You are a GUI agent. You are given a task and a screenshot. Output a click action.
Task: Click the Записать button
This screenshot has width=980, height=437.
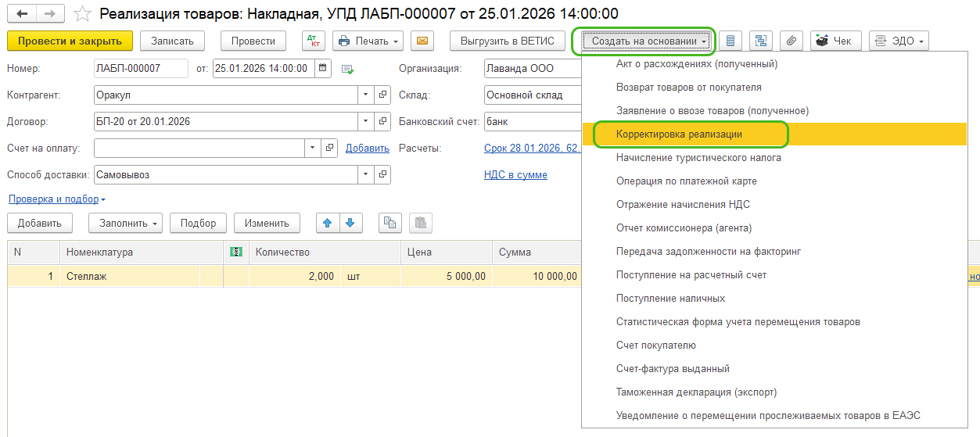pyautogui.click(x=172, y=41)
